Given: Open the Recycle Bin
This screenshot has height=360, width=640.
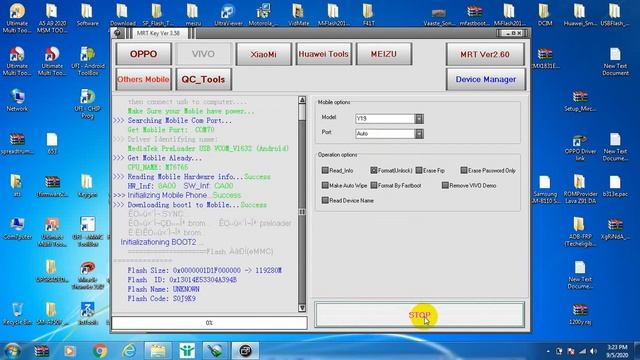Looking at the screenshot, I should 17,313.
